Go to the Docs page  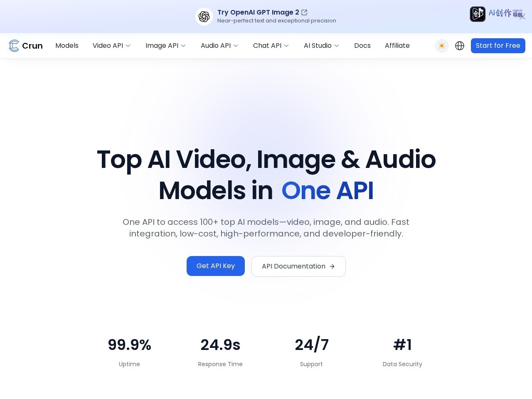coord(362,46)
